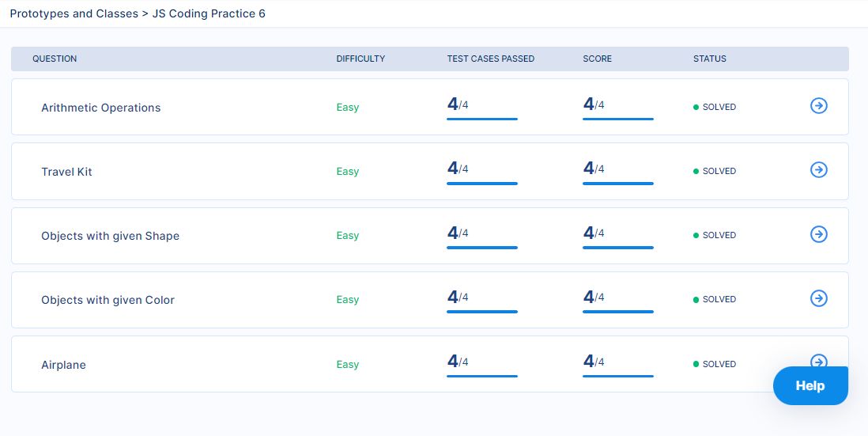Click arrow icon for Objects with given Color
Screen dimensions: 868x436
tap(819, 298)
